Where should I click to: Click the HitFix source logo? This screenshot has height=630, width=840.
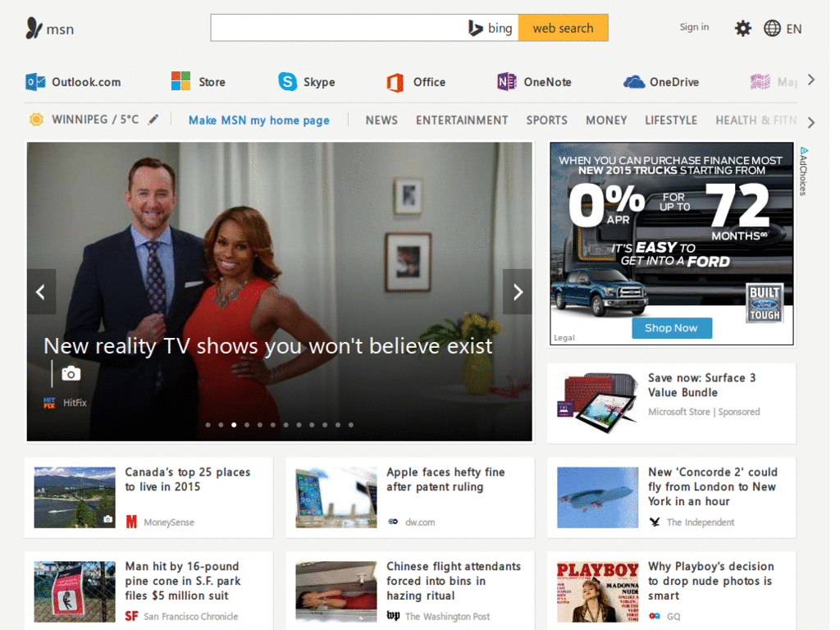(49, 403)
